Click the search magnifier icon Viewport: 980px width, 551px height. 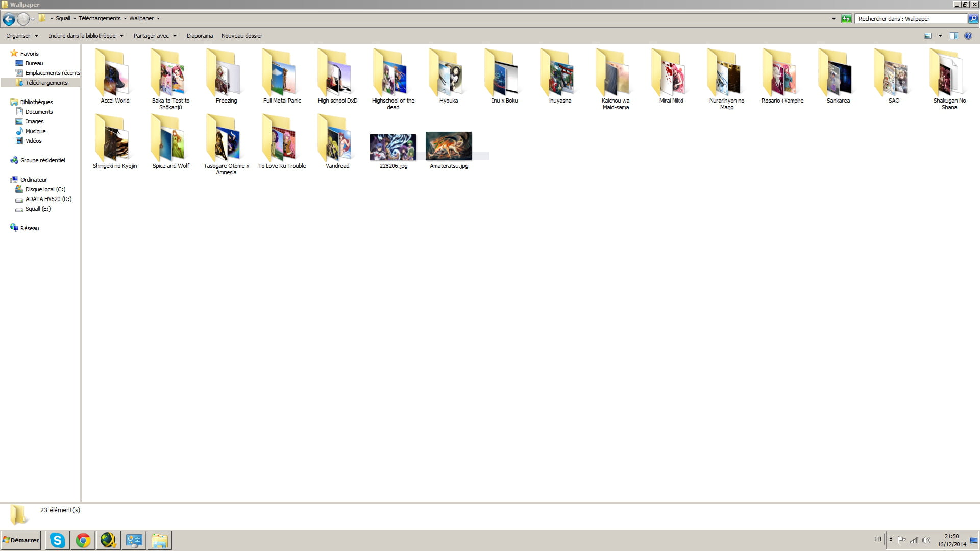[973, 19]
